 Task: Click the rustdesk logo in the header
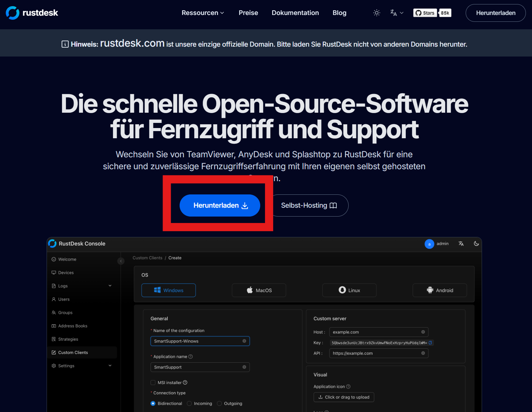click(32, 13)
